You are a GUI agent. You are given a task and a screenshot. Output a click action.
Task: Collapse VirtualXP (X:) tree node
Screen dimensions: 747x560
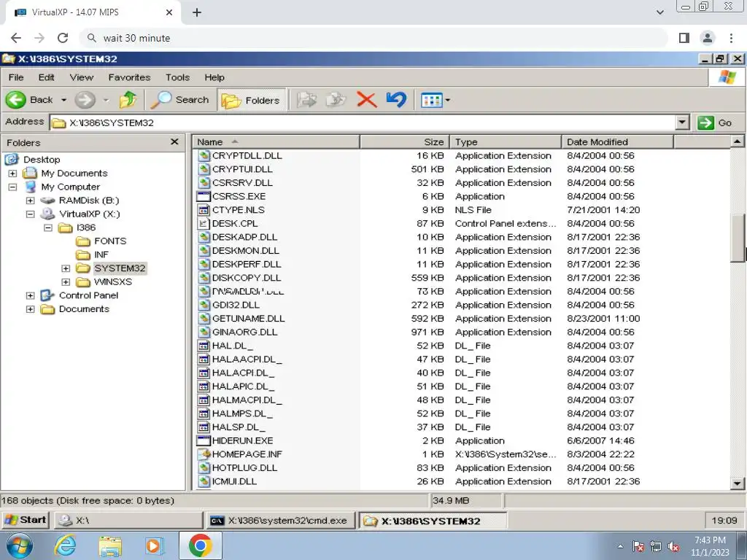tap(30, 214)
